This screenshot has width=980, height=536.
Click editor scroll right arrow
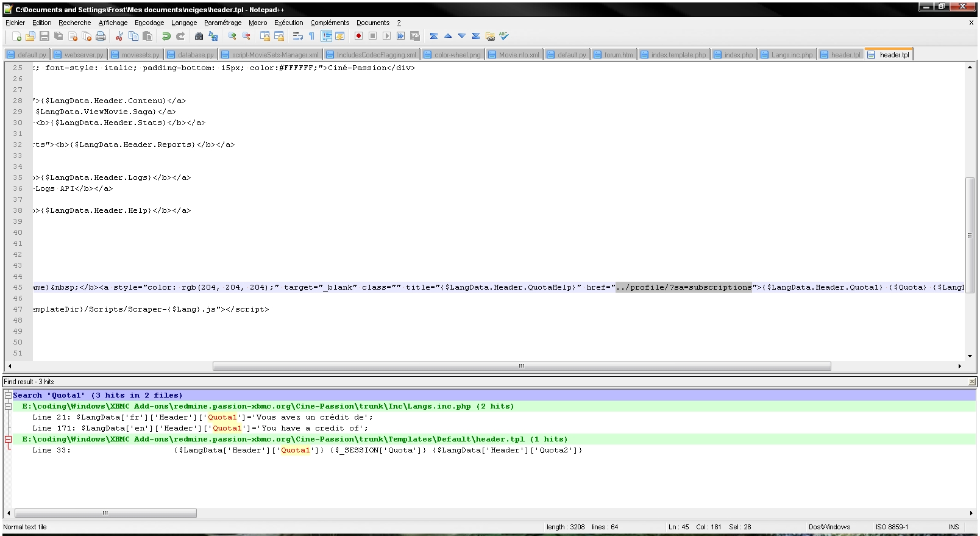pyautogui.click(x=960, y=366)
